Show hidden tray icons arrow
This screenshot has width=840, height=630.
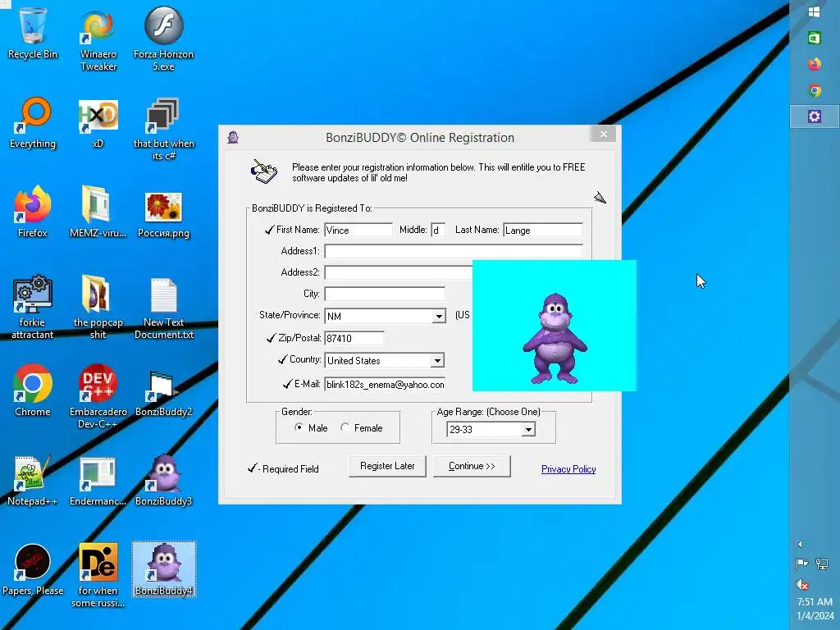coord(800,545)
